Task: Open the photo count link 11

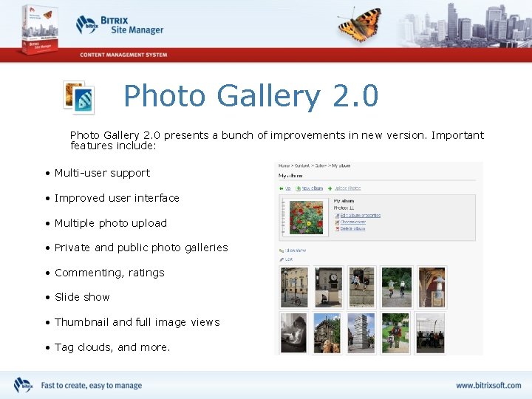Action: (x=352, y=208)
